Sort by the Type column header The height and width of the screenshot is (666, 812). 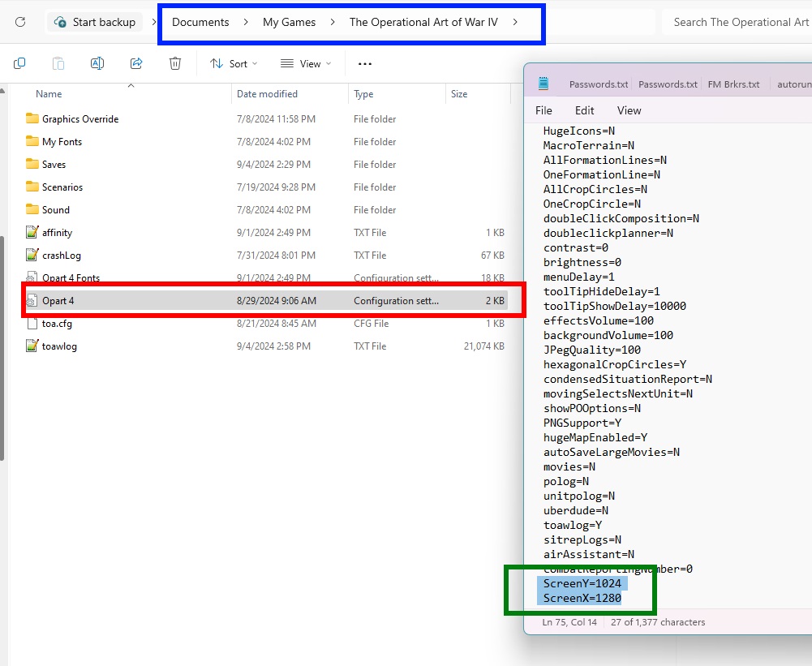click(x=363, y=94)
